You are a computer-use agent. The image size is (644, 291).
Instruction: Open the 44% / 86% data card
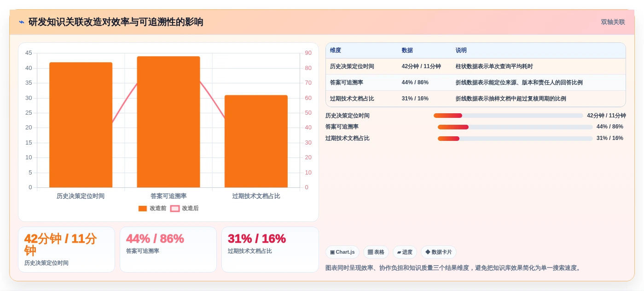tap(168, 250)
